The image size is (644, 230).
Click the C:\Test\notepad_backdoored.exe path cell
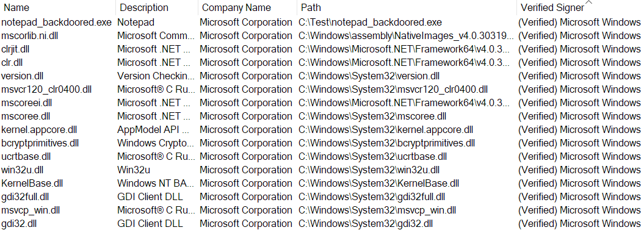coord(370,22)
